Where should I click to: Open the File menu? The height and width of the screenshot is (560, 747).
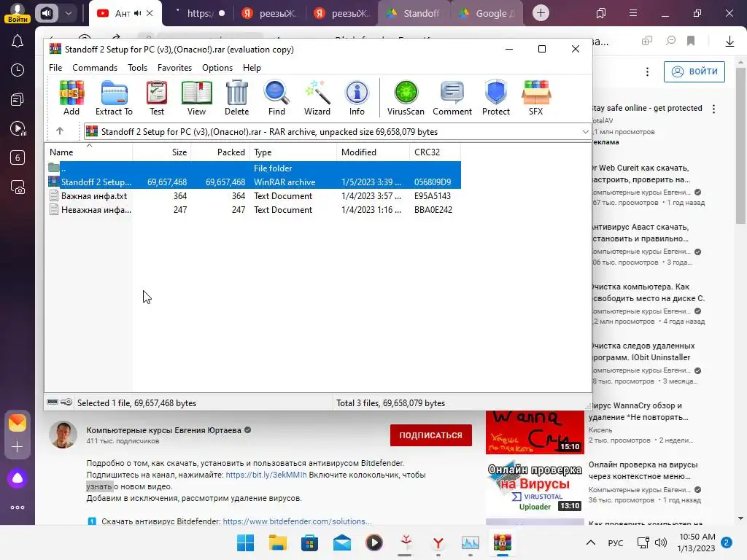(x=55, y=68)
